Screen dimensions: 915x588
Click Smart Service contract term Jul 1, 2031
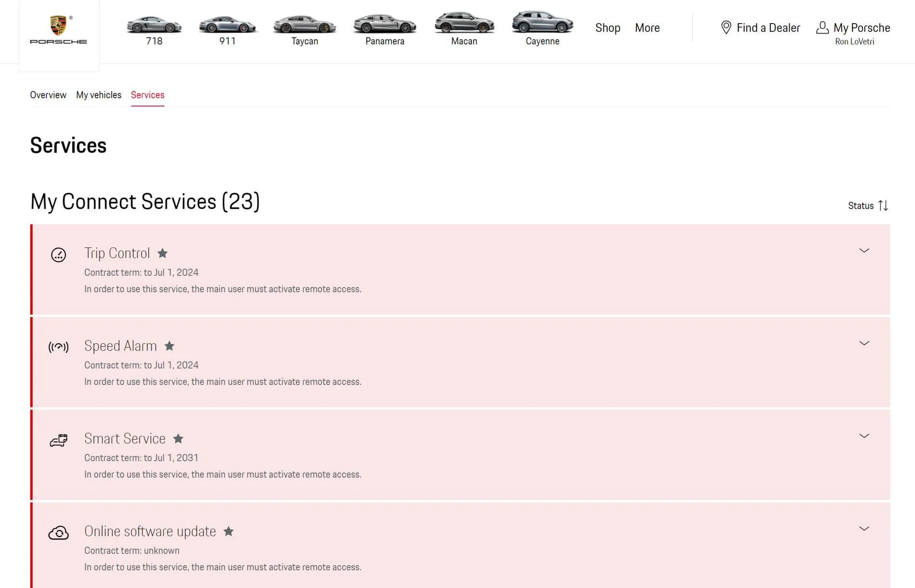coord(141,458)
